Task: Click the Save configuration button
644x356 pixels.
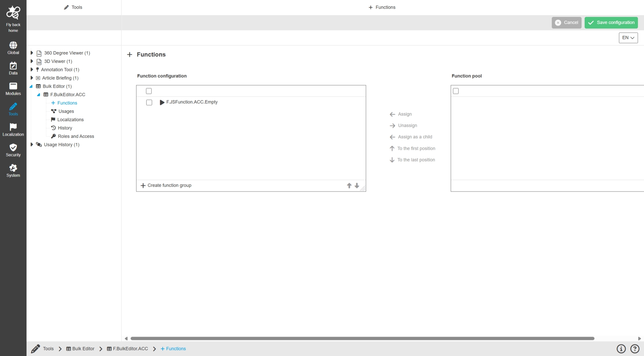Action: pyautogui.click(x=611, y=23)
